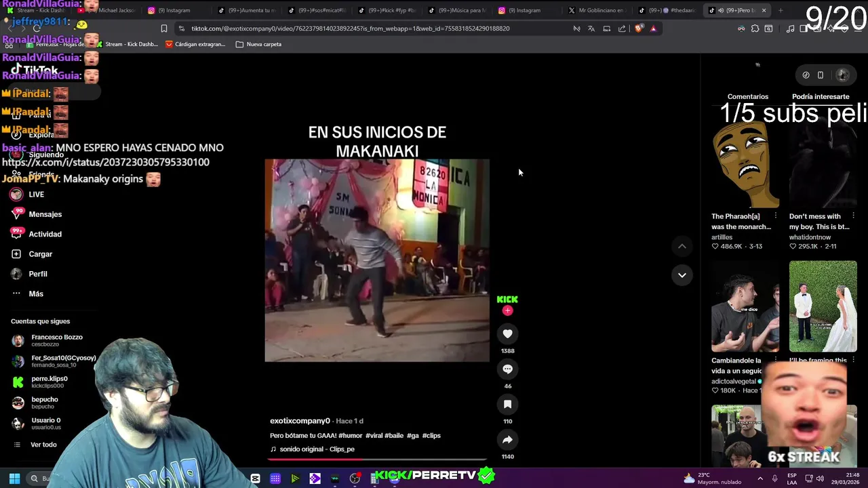
Task: Seek in the red video progress bar
Action: click(x=377, y=460)
